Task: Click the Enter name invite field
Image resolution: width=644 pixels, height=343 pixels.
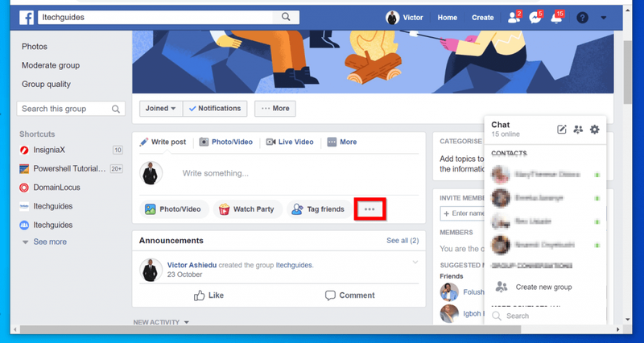Action: point(462,213)
